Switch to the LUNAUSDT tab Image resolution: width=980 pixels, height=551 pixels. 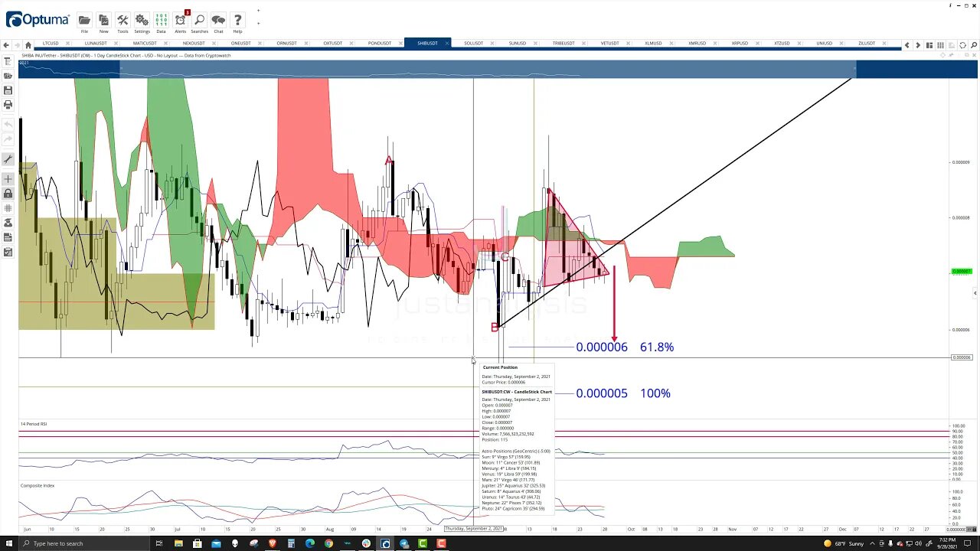point(96,44)
